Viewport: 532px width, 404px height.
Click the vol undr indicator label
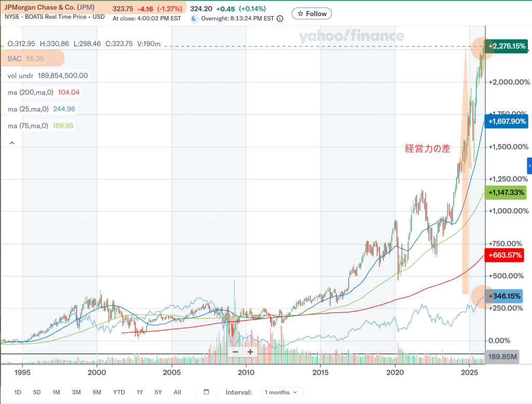coord(20,75)
